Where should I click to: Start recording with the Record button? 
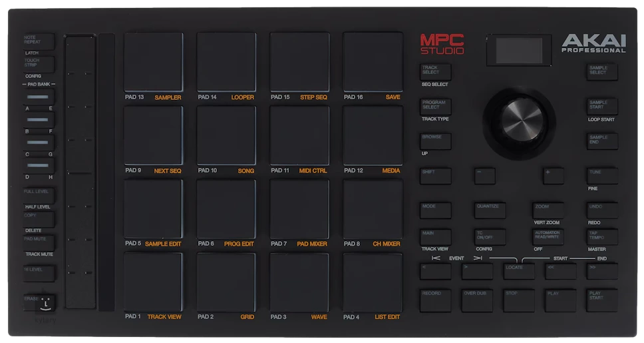pos(435,300)
